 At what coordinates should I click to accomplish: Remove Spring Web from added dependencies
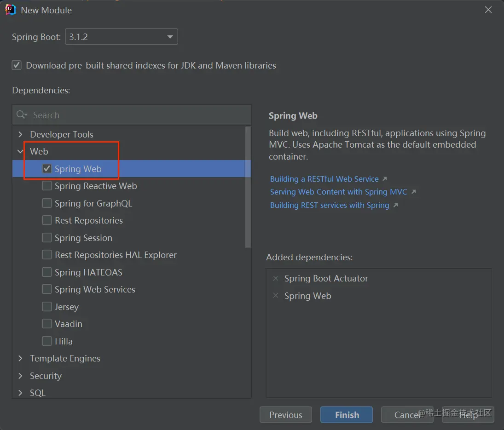pyautogui.click(x=276, y=296)
